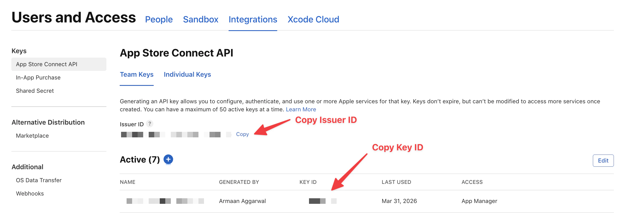Screen dimensions: 644x216
Task: Click the Key ID in Armaan Aggarwal's row
Action: coord(318,201)
